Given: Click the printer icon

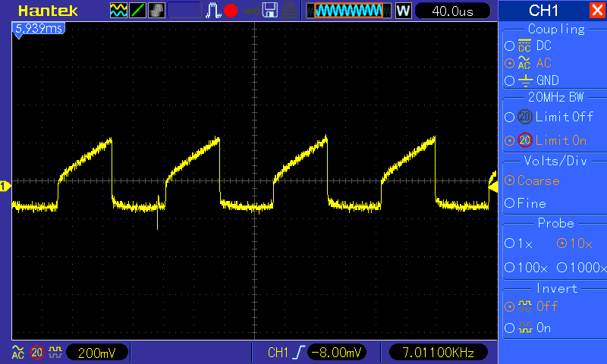Looking at the screenshot, I should coord(290,11).
